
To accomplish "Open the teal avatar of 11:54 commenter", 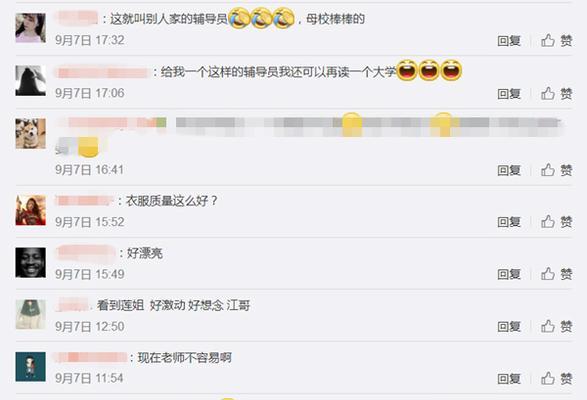I will pos(31,367).
